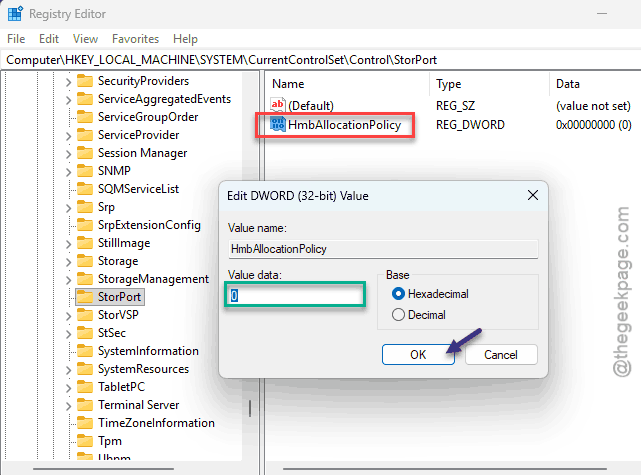Expand the SNMP key
The height and width of the screenshot is (475, 641).
[68, 172]
